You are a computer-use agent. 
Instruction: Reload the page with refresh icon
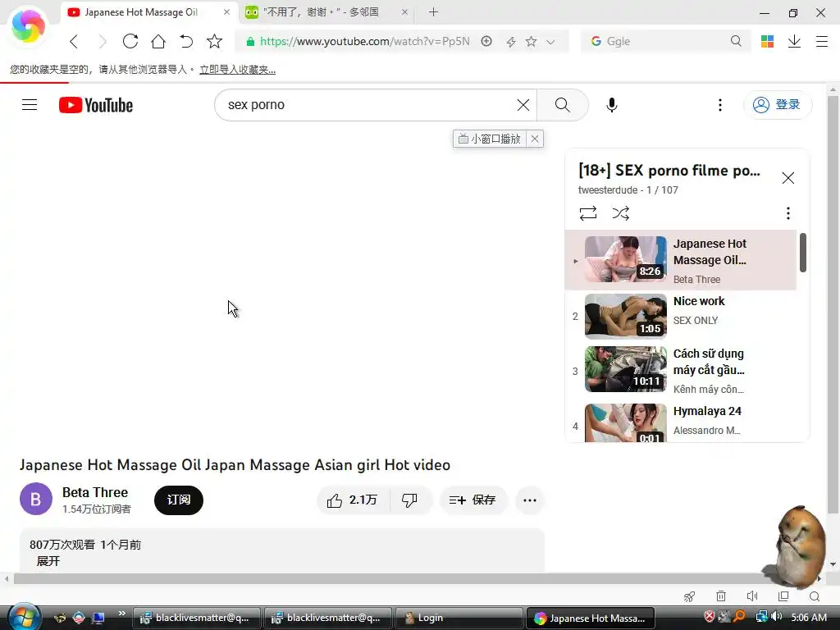130,41
